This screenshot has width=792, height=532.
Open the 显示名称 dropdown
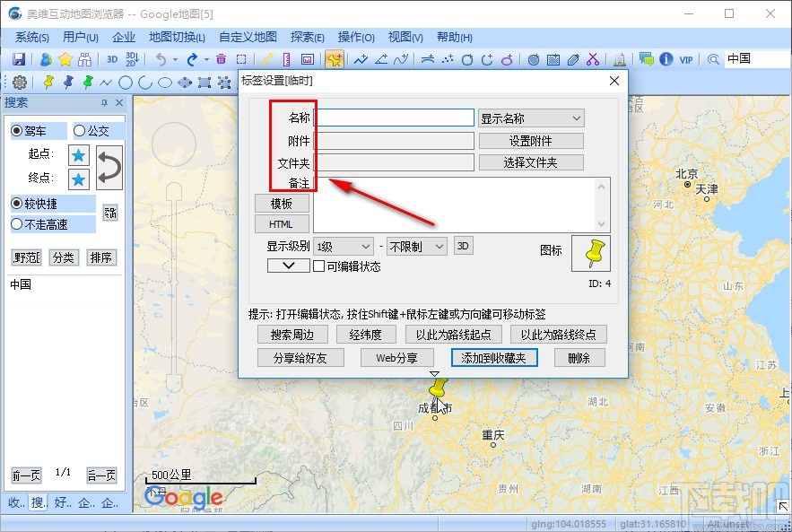click(x=531, y=118)
